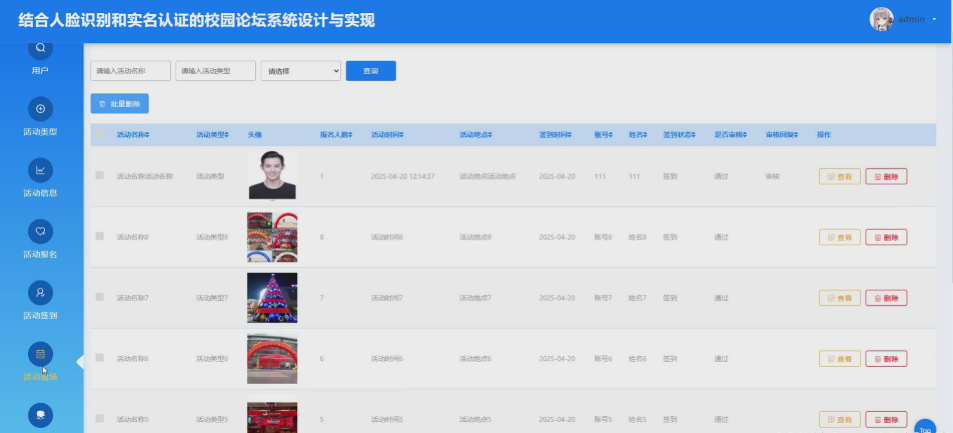Check the row checkbox for 活动名称活动名称
This screenshot has height=433, width=953.
coord(100,175)
